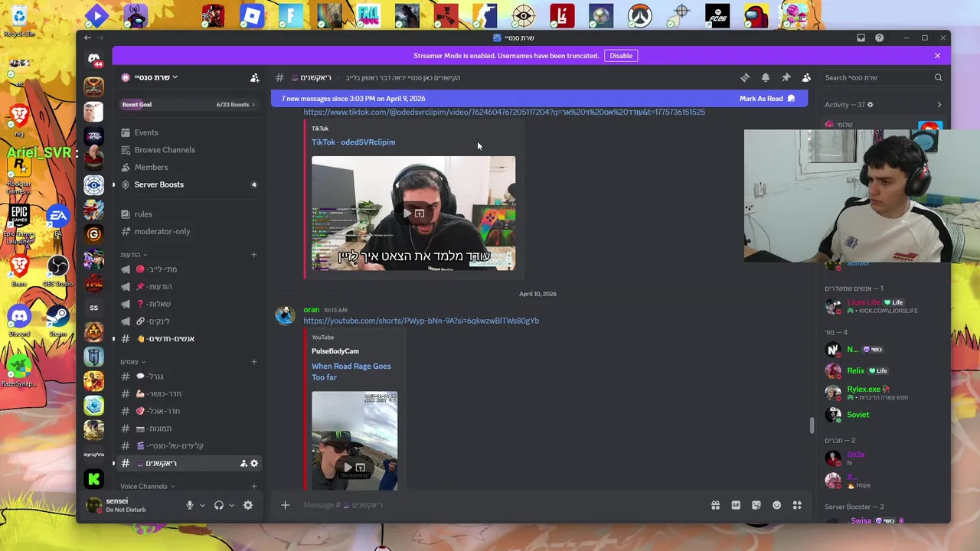Collapse the צאטים channel category
The width and height of the screenshot is (980, 551).
[132, 362]
